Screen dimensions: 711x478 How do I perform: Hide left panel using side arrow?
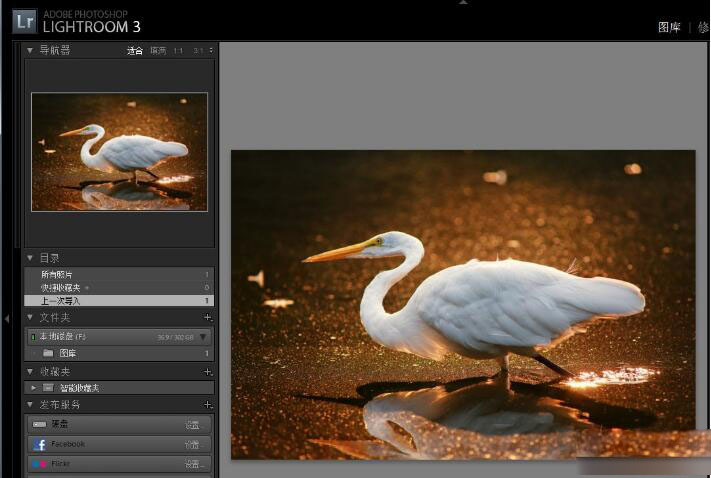click(6, 319)
